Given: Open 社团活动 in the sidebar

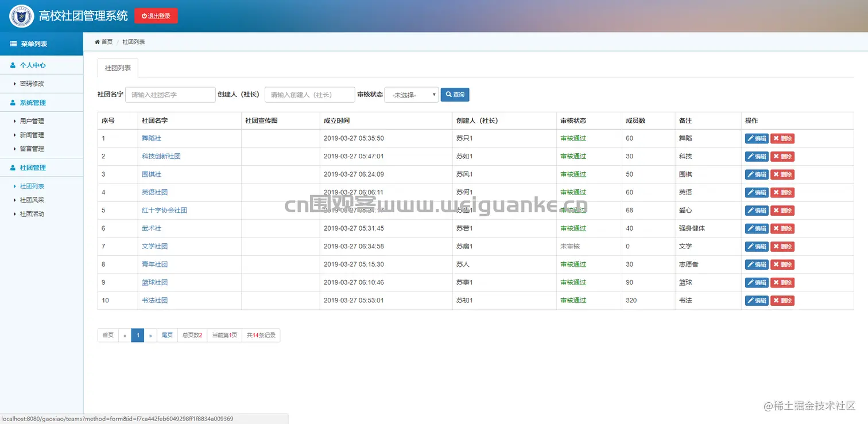Looking at the screenshot, I should click(x=32, y=214).
